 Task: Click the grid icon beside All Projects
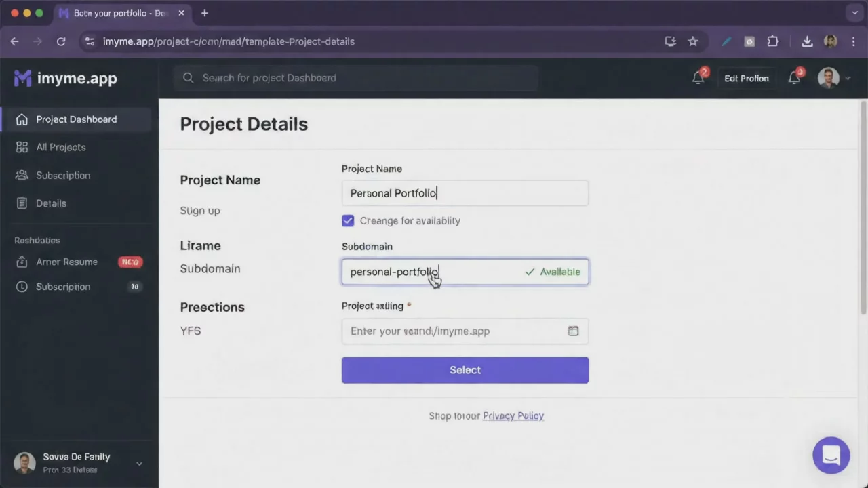coord(22,147)
